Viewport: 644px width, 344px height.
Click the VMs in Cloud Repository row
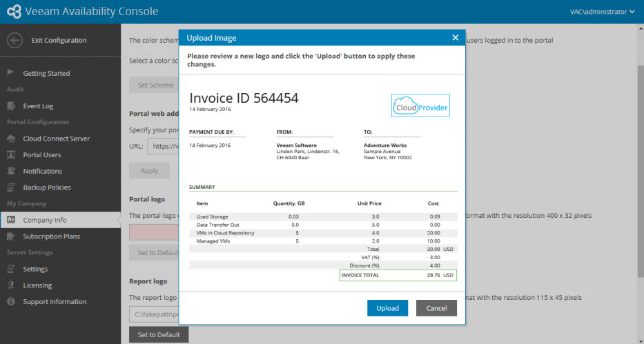coord(323,233)
